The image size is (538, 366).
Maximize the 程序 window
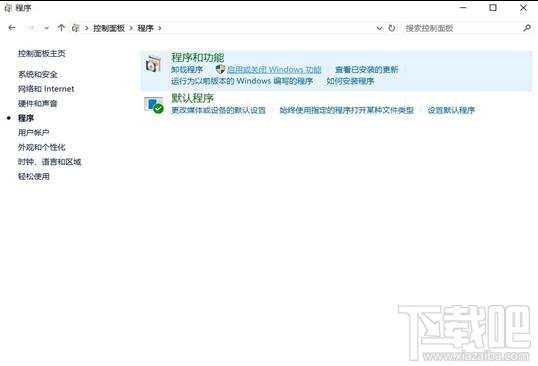pos(493,8)
